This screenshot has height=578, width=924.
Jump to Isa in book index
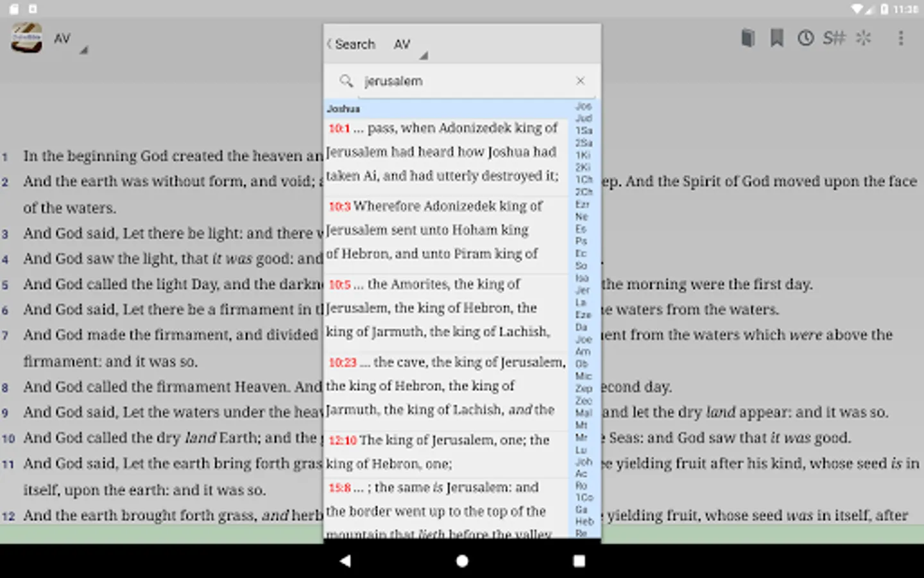click(x=582, y=277)
